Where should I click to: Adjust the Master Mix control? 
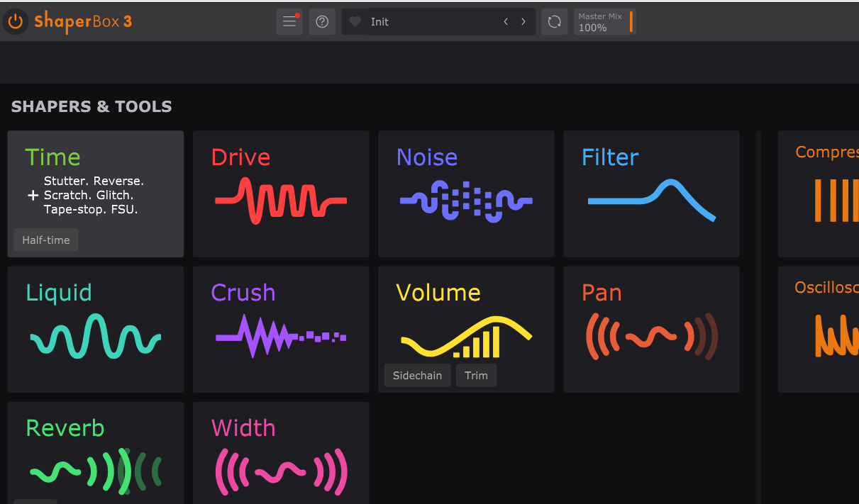pyautogui.click(x=605, y=22)
